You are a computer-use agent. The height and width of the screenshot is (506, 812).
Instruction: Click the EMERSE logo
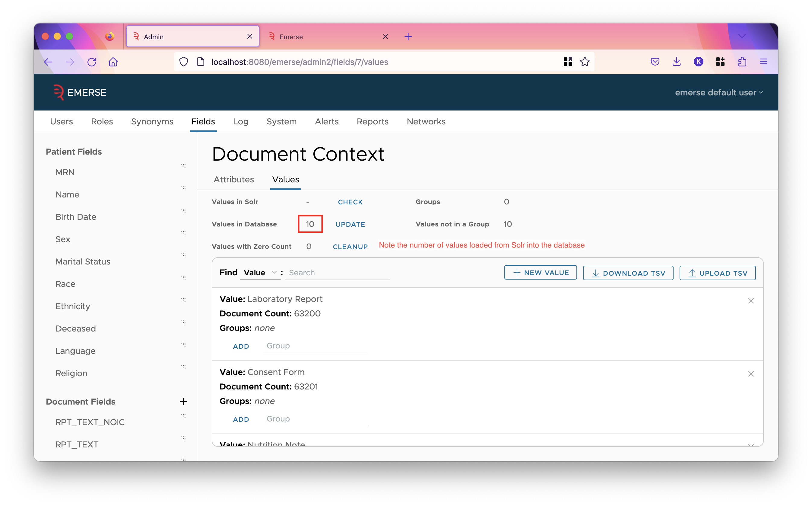(x=80, y=92)
